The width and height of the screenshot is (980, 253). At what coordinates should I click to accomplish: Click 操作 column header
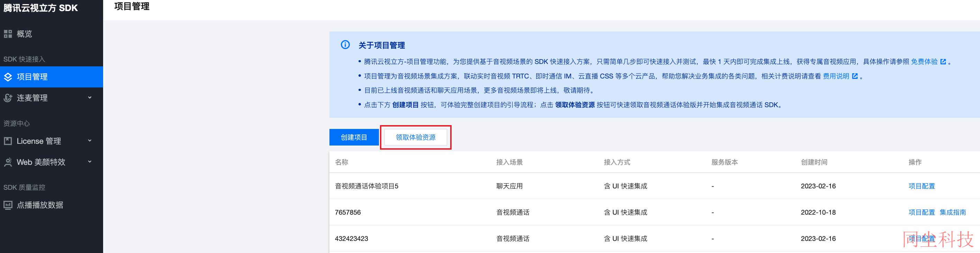pos(915,162)
